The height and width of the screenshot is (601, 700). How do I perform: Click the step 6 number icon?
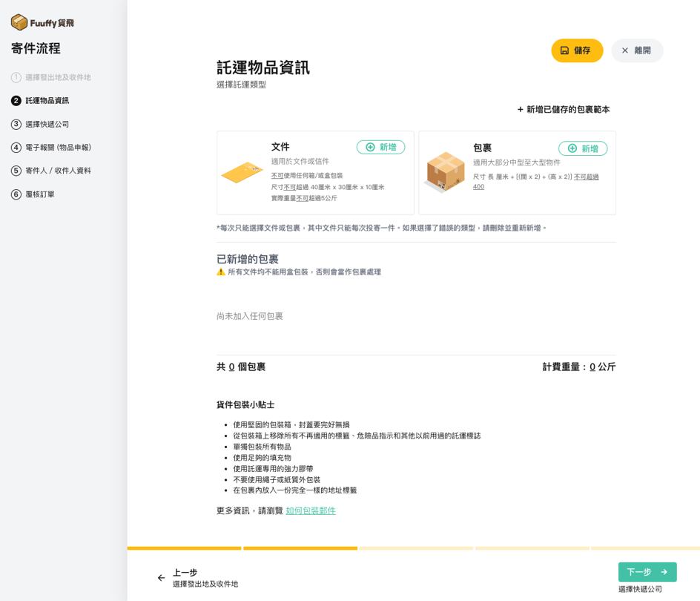tap(16, 194)
